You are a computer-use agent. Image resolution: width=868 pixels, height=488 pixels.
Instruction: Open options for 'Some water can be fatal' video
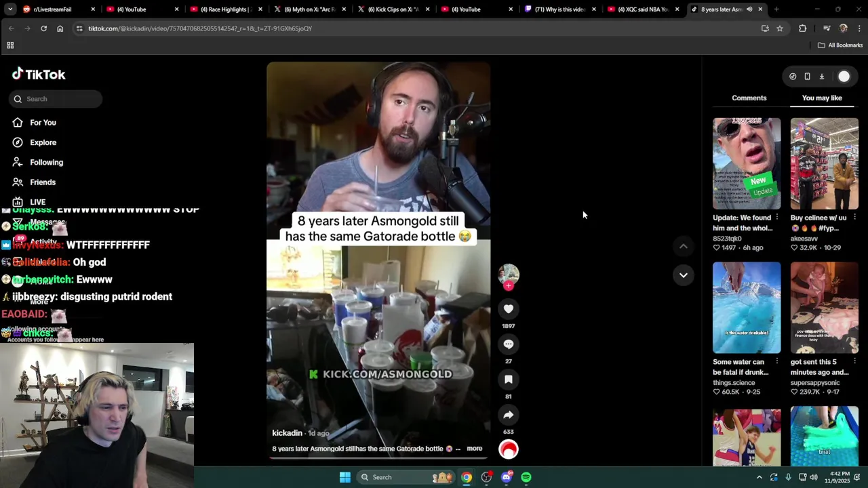tap(777, 362)
